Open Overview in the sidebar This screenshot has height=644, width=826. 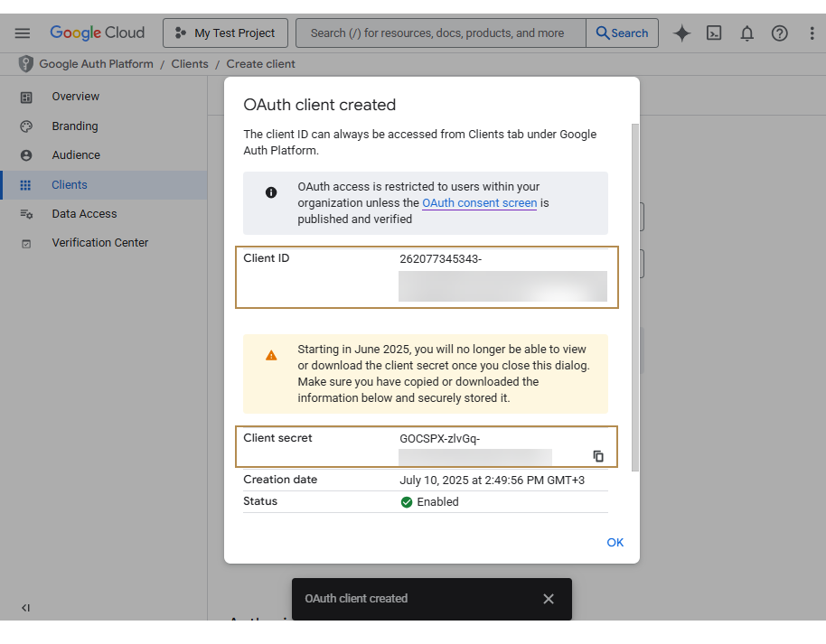pos(105,97)
